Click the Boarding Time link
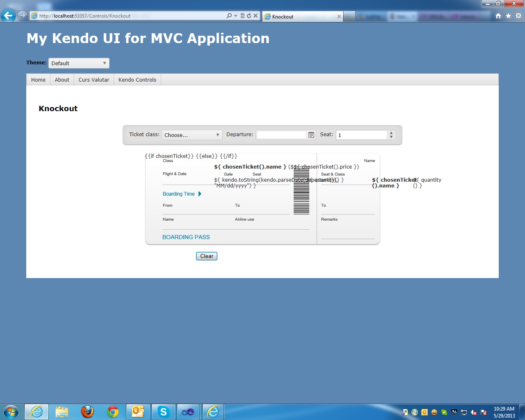This screenshot has height=420, width=525. tap(179, 194)
